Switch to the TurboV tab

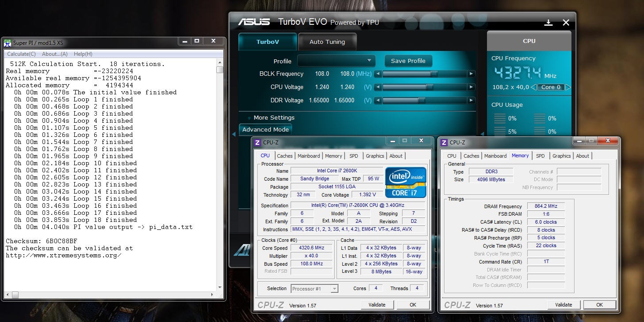[x=268, y=42]
